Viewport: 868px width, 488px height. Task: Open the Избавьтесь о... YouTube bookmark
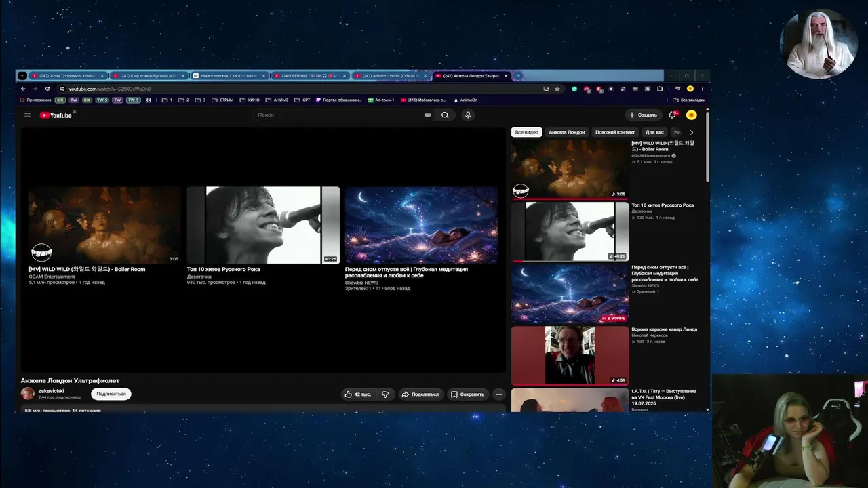pyautogui.click(x=423, y=100)
